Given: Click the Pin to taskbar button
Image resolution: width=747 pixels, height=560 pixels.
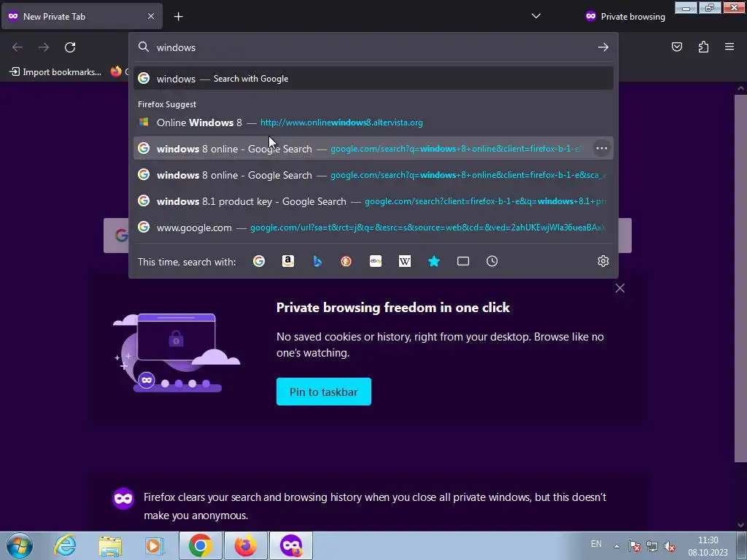Looking at the screenshot, I should [x=323, y=392].
